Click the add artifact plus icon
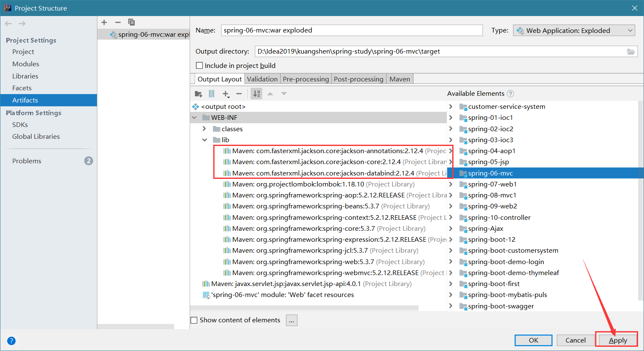The width and height of the screenshot is (644, 351). (104, 22)
